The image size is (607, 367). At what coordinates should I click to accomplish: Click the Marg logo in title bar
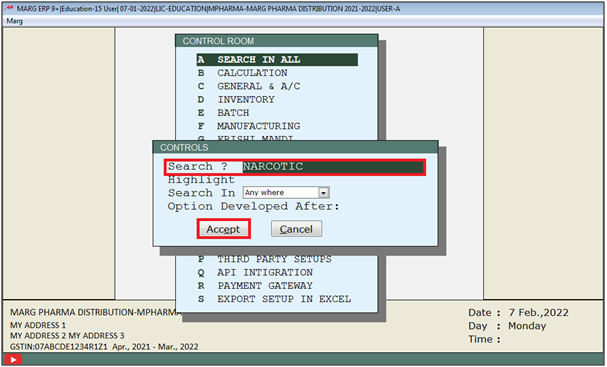point(9,8)
